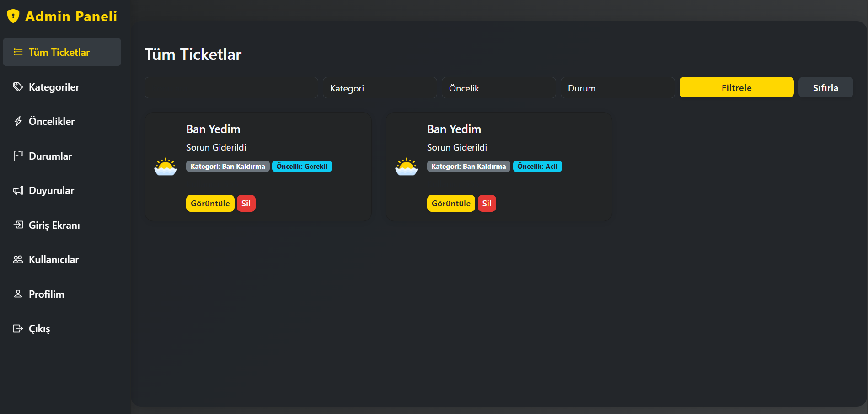Click the lightning icon next to Öncelikler
The width and height of the screenshot is (868, 414).
click(18, 121)
